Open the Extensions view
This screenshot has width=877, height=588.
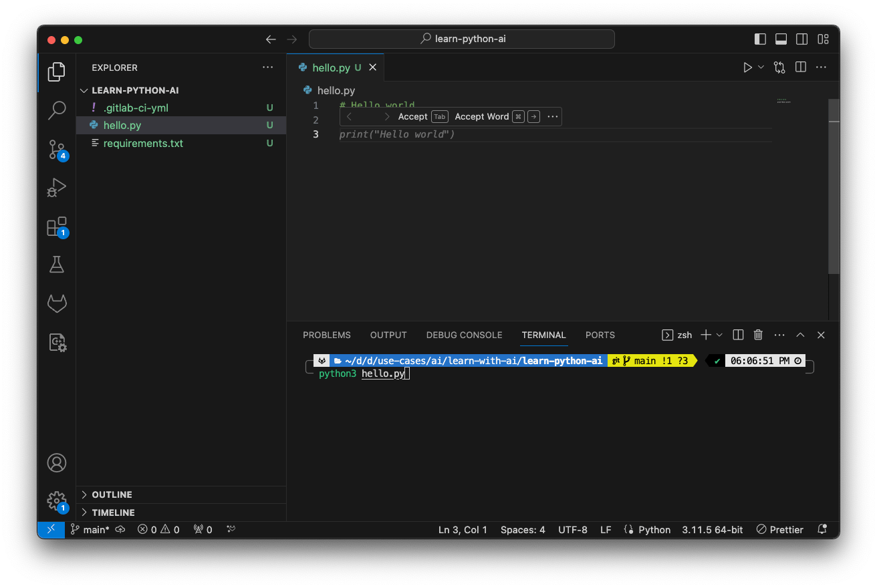(x=57, y=226)
